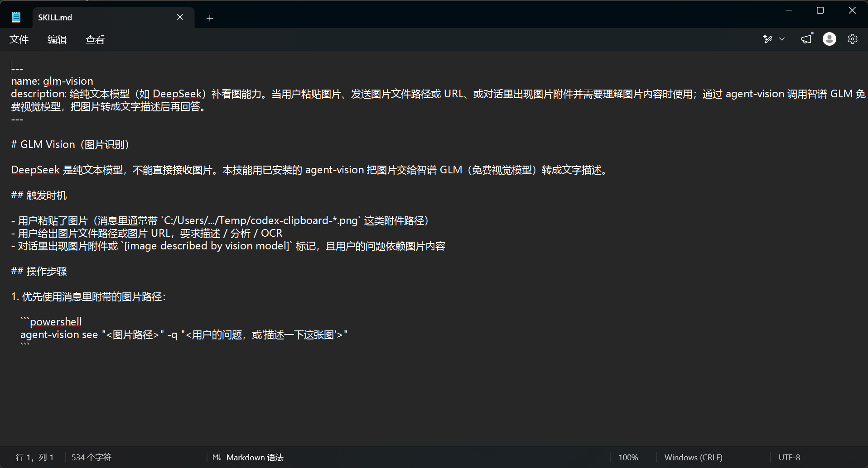Add a new tab with the plus button
Viewport: 868px width, 468px height.
pyautogui.click(x=210, y=18)
